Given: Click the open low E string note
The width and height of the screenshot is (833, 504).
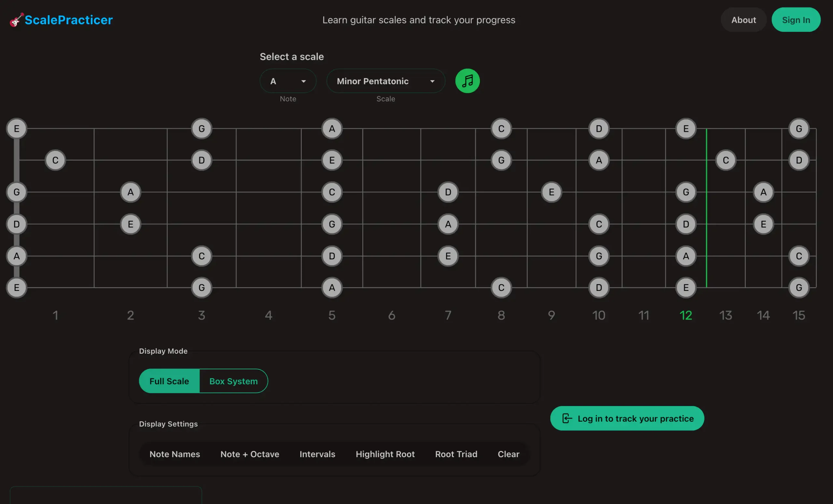Looking at the screenshot, I should point(17,288).
